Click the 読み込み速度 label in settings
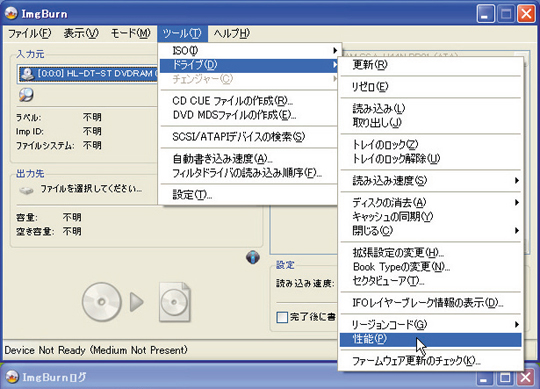This screenshot has width=540, height=389. (x=305, y=284)
